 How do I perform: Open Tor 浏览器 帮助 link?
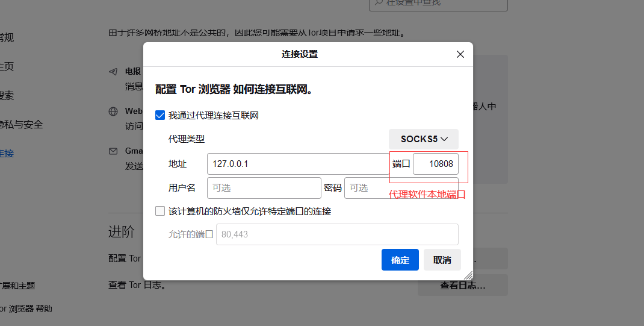tap(26, 309)
